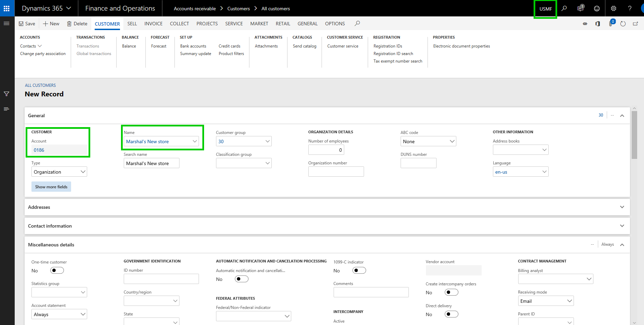Open the app launcher waffle icon
The image size is (644, 325).
click(6, 8)
